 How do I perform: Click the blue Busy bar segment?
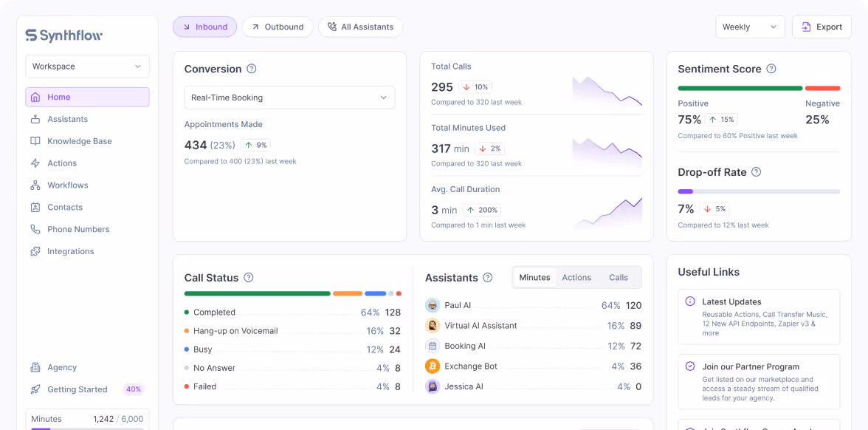375,294
